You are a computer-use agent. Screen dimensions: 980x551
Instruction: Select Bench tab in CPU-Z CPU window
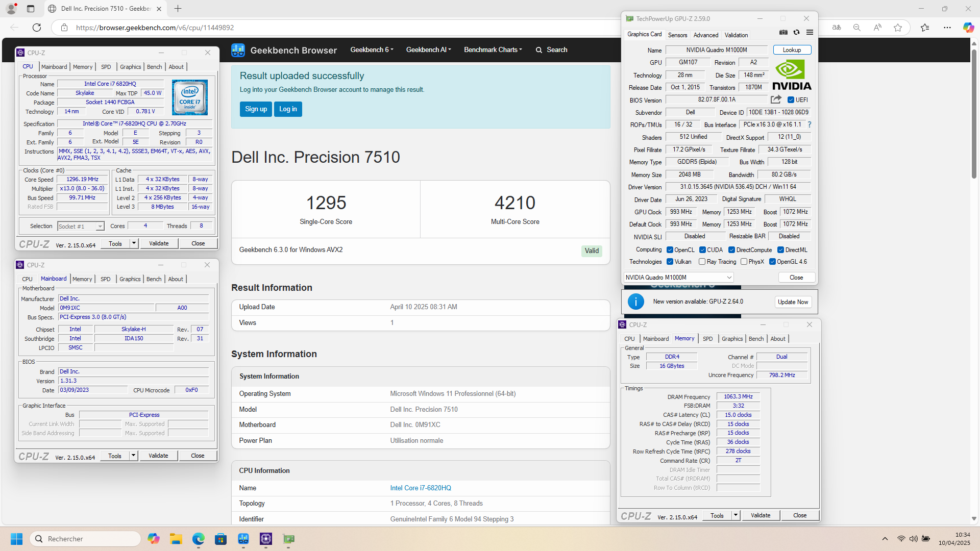[x=154, y=67]
